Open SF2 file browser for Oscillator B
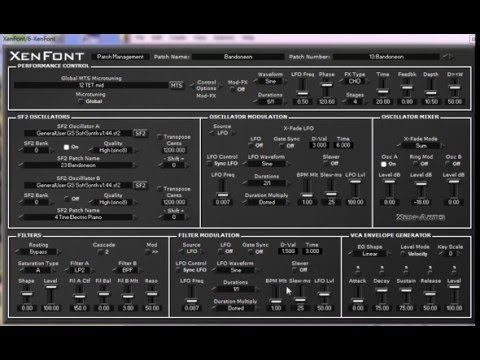 click(140, 185)
